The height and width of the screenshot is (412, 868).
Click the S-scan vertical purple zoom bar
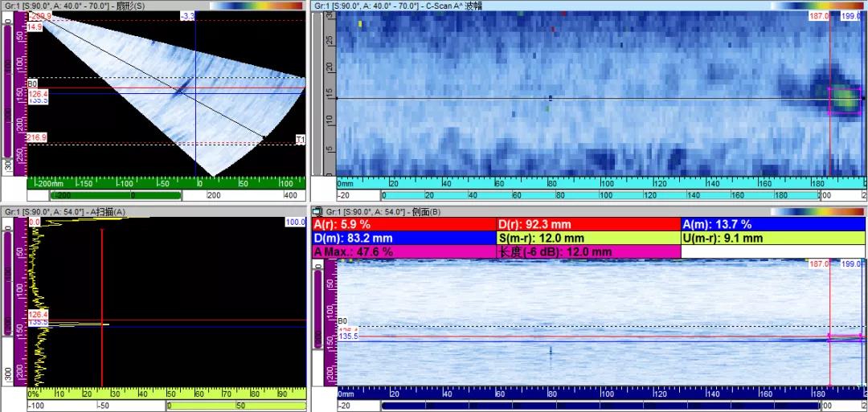point(7,92)
